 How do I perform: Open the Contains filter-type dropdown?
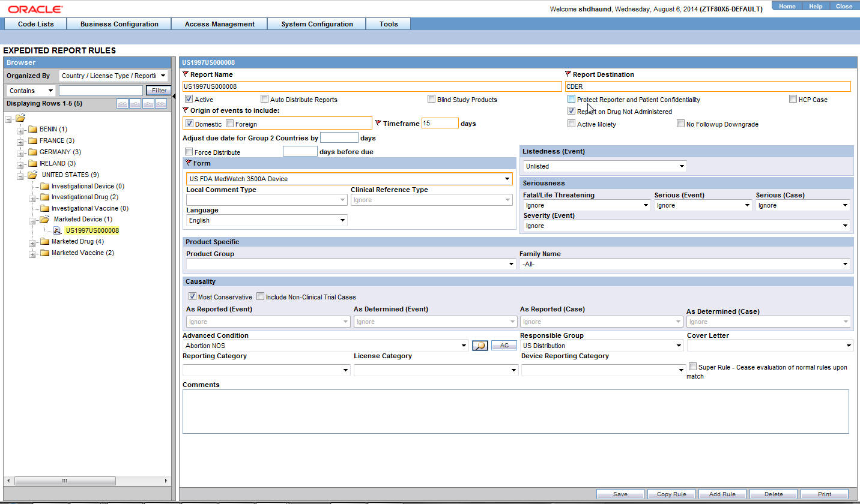tap(31, 91)
